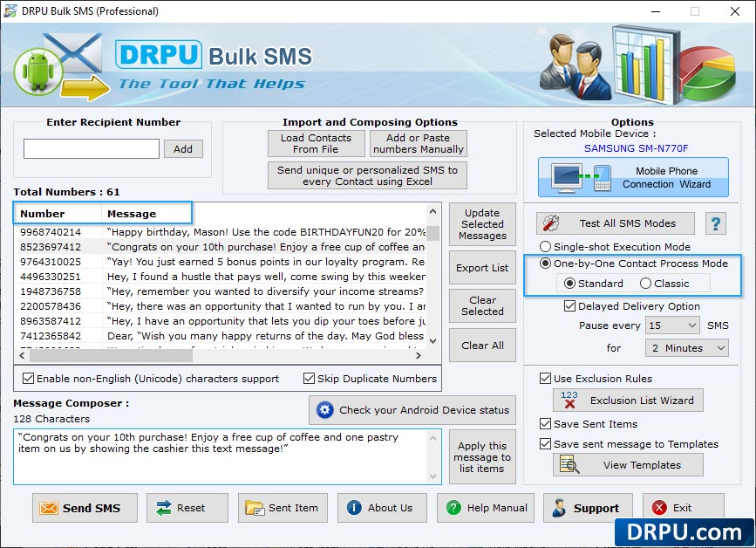
Task: Click Send unique personalized SMS using Excel
Action: 367,175
